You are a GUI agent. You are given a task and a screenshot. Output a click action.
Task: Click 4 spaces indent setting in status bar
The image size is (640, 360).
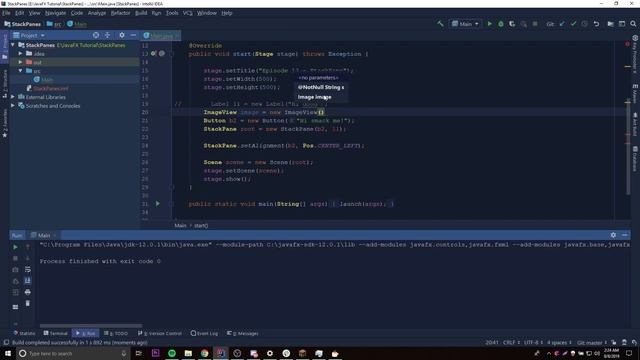559,342
